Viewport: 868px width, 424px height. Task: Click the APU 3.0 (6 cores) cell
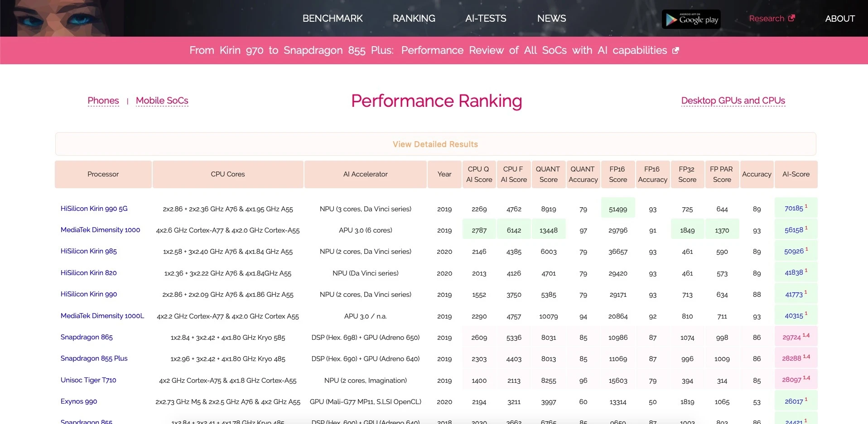click(x=366, y=230)
